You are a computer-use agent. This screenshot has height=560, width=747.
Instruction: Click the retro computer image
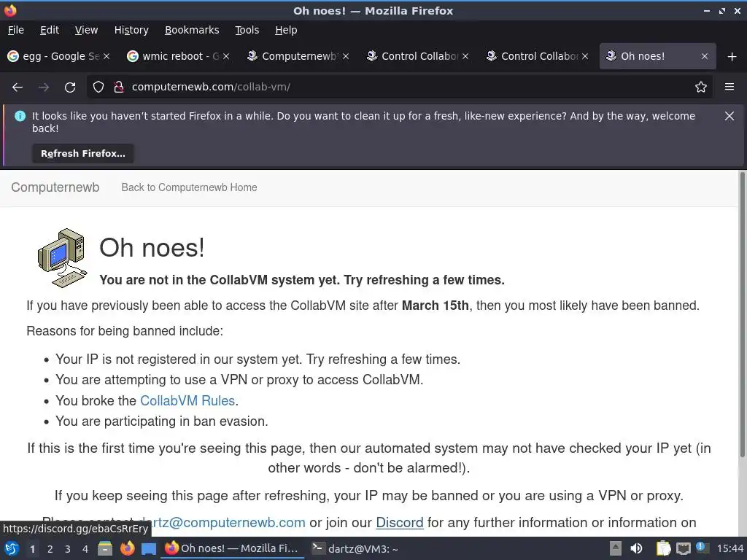click(63, 258)
